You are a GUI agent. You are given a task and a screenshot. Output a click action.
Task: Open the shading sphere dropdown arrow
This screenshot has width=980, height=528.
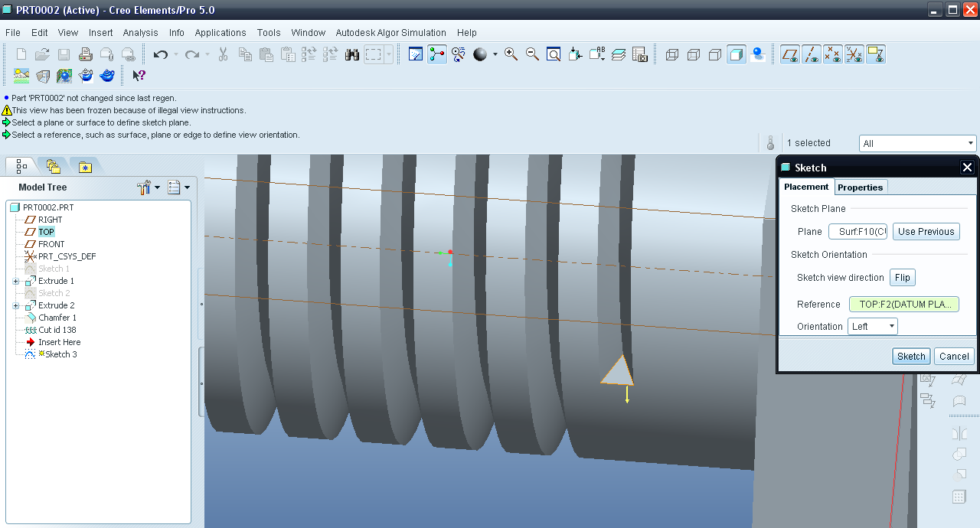(495, 54)
